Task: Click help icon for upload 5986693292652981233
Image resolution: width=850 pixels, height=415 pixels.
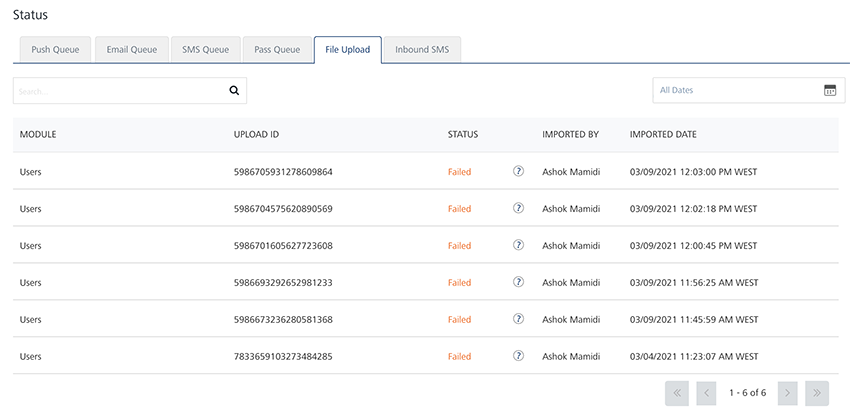Action: click(518, 283)
